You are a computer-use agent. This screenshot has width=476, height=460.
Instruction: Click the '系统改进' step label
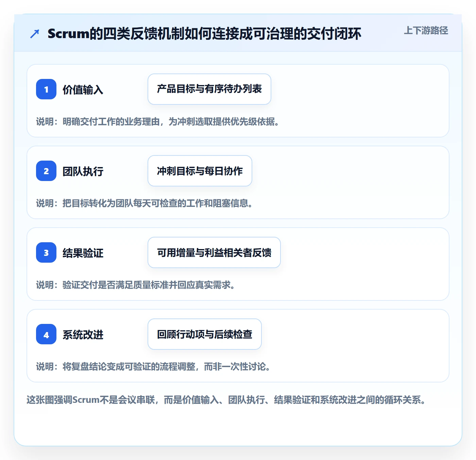pyautogui.click(x=83, y=334)
